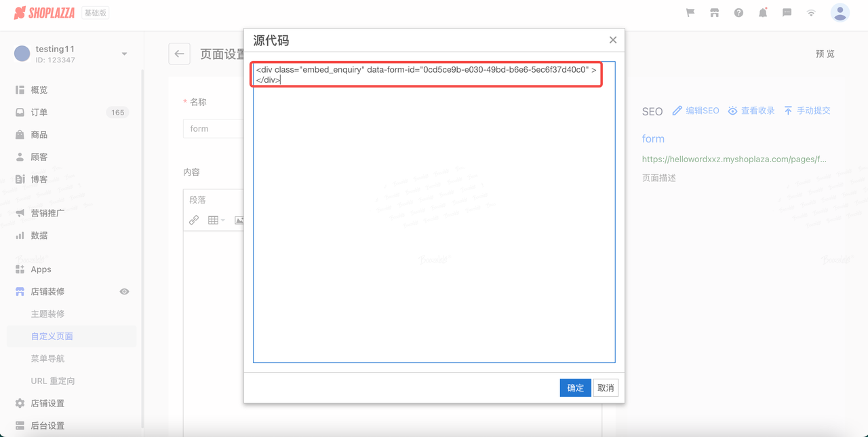Click the help question mark icon
The image size is (868, 437).
pos(738,13)
